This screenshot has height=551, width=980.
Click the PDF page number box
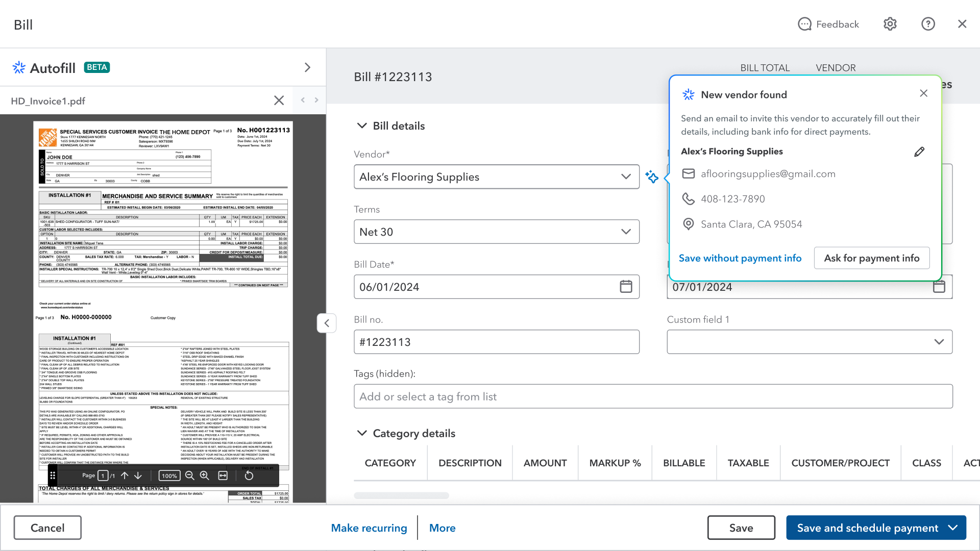pyautogui.click(x=103, y=475)
